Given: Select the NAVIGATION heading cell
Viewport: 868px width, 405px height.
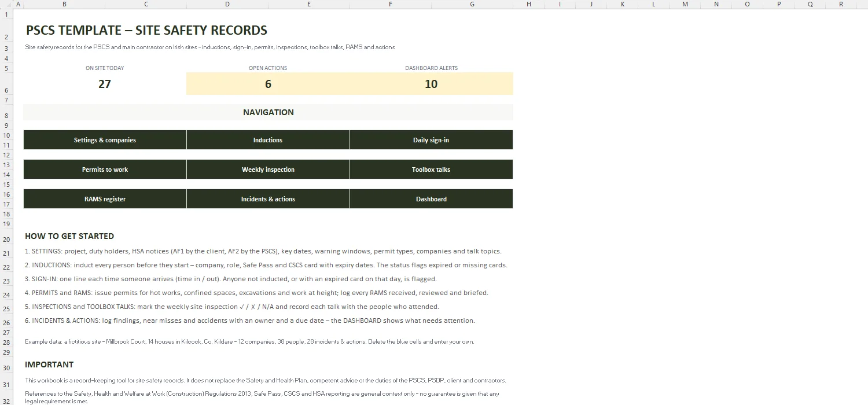Looking at the screenshot, I should [x=268, y=112].
